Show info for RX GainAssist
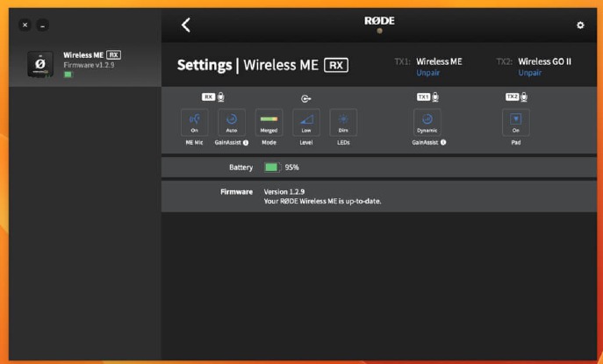The width and height of the screenshot is (603, 364). 246,143
